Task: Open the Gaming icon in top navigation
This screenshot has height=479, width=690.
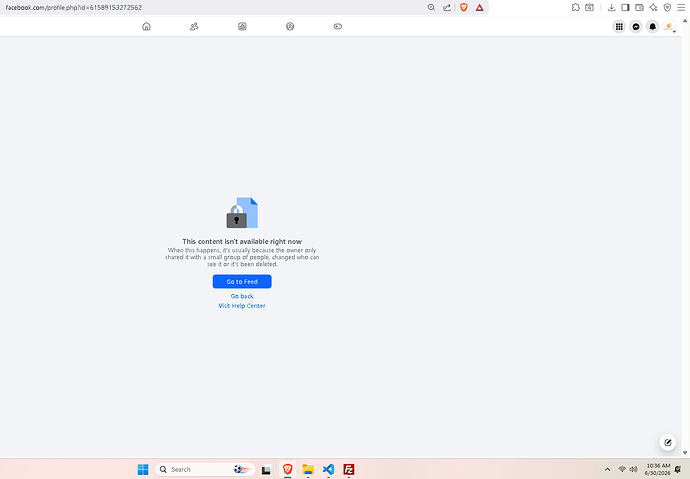Action: pyautogui.click(x=338, y=26)
